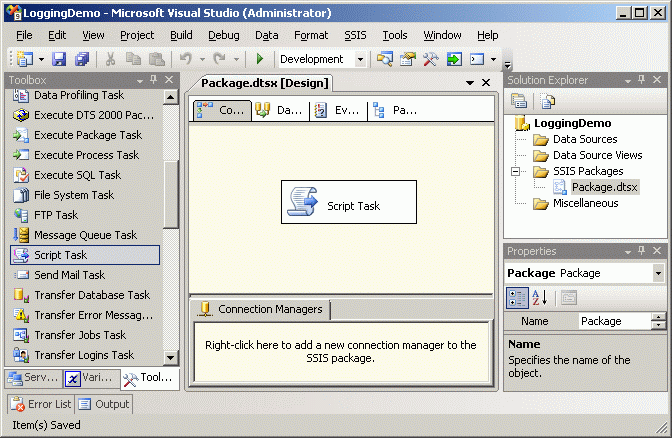Collapse the SSIS Packages tree node

point(516,171)
